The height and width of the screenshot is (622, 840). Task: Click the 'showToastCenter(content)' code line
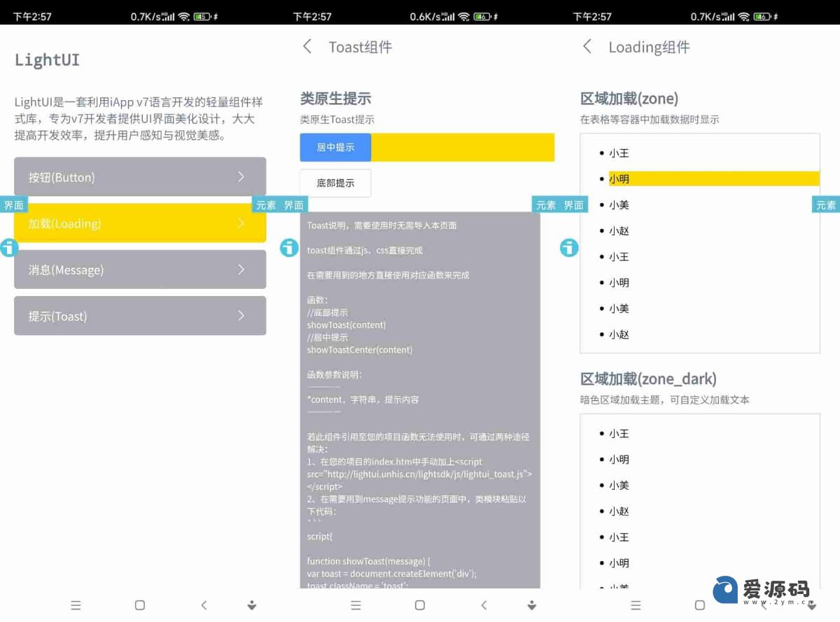(x=360, y=350)
